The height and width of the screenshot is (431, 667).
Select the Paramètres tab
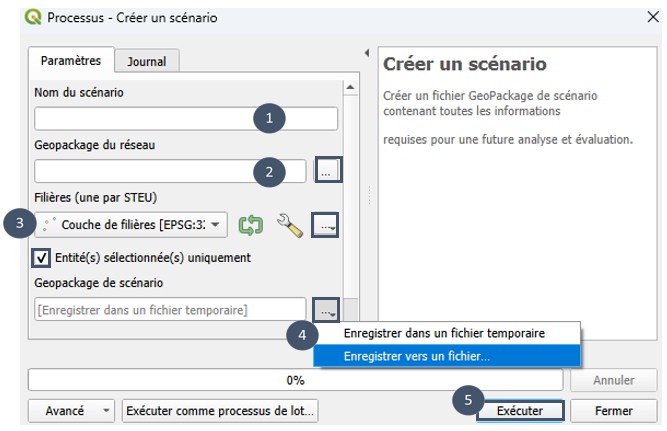coord(71,60)
